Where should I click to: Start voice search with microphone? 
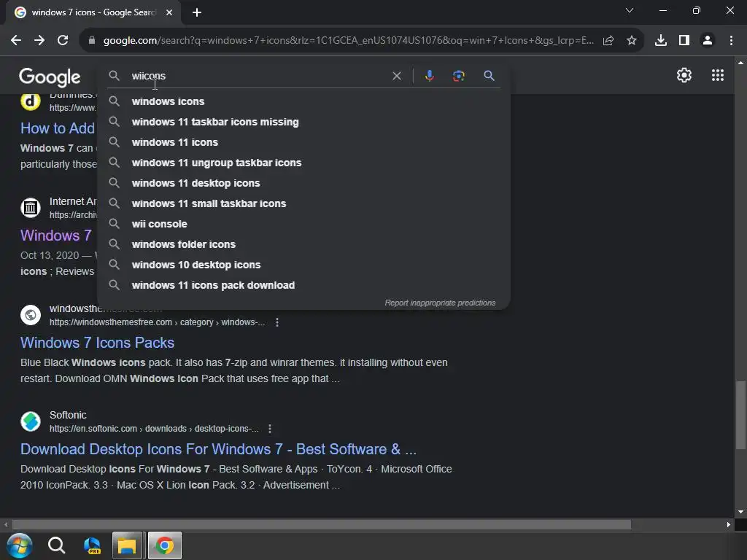pos(429,76)
